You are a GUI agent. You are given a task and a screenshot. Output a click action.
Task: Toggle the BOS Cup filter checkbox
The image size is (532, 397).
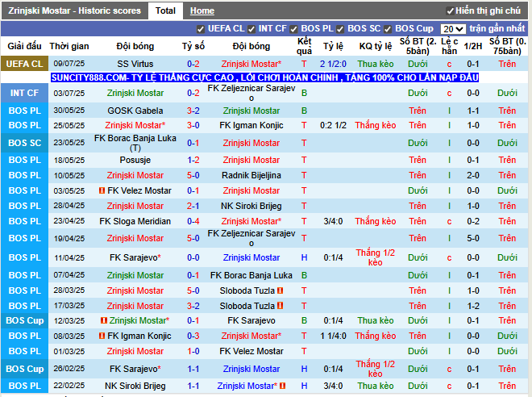388,30
